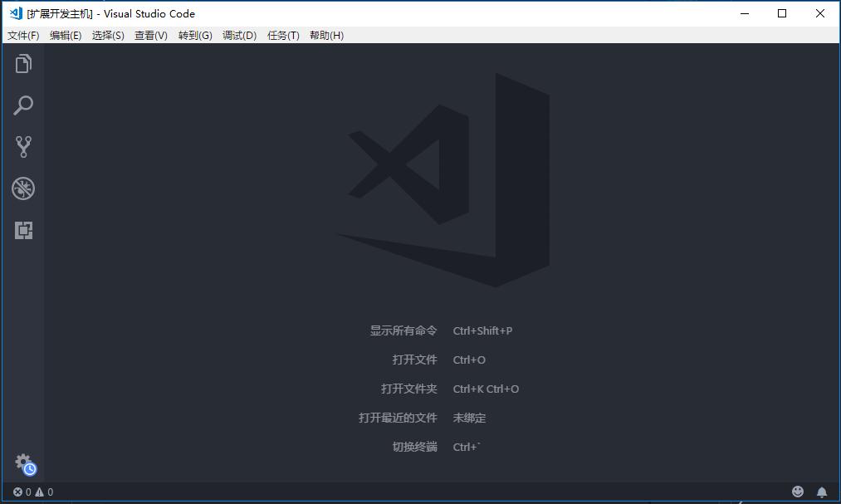This screenshot has height=504, width=841.
Task: Open the 转到(G) menu
Action: click(x=195, y=36)
